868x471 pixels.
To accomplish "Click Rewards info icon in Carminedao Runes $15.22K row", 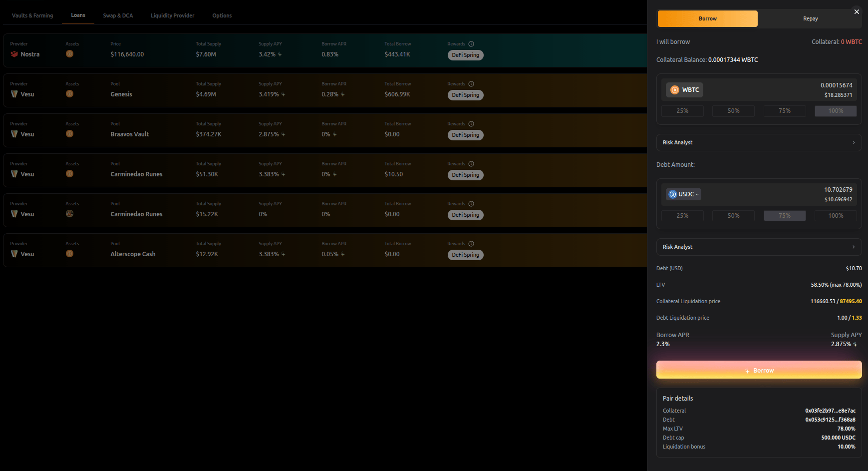I will coord(471,204).
